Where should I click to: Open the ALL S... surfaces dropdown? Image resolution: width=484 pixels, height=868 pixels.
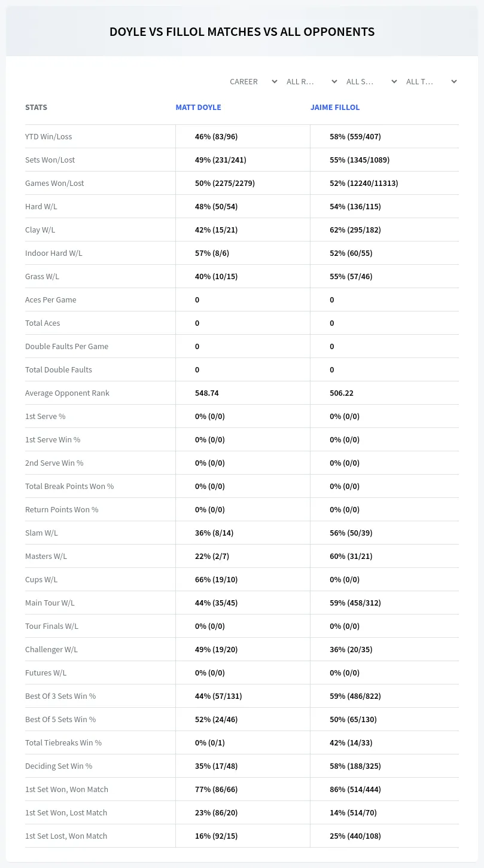372,81
